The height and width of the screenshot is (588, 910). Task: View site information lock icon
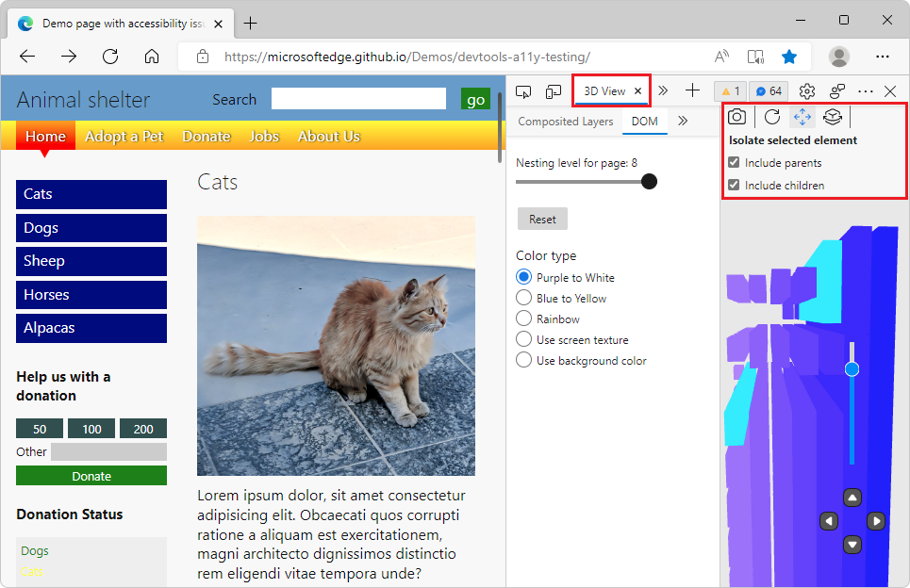point(203,57)
